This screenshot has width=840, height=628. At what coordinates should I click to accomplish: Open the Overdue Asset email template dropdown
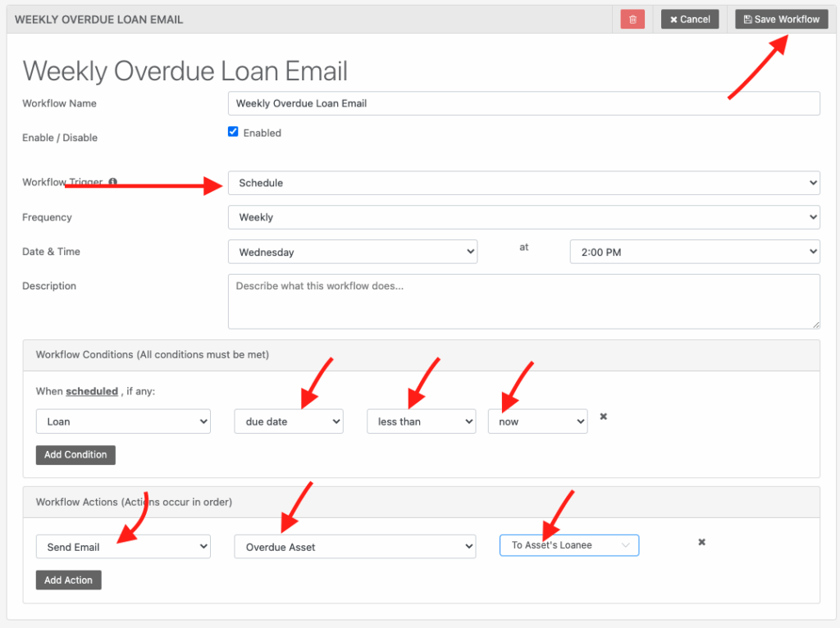tap(354, 545)
